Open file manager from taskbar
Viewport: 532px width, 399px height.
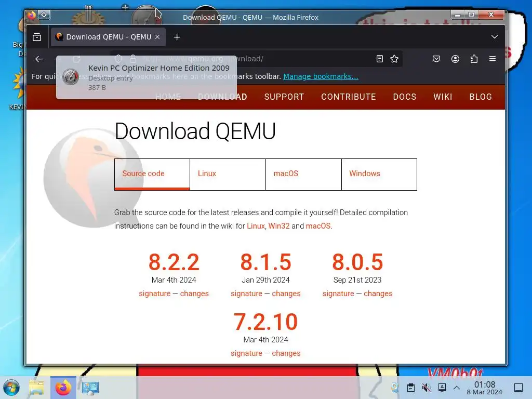(36, 388)
